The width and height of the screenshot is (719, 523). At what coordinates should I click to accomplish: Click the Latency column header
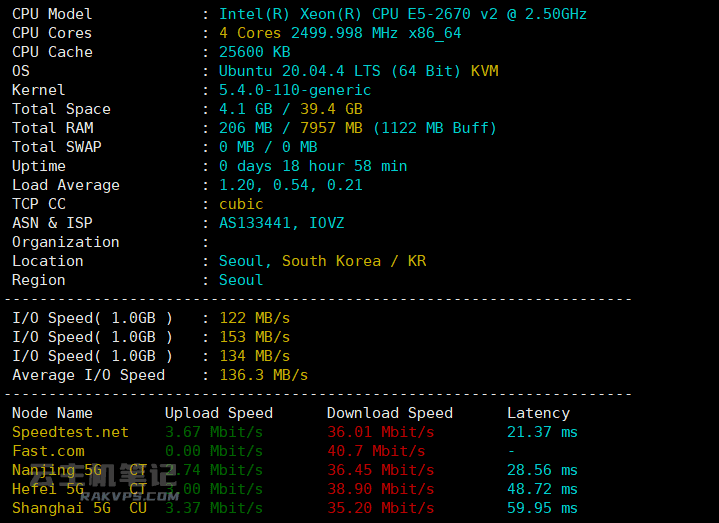coord(538,413)
